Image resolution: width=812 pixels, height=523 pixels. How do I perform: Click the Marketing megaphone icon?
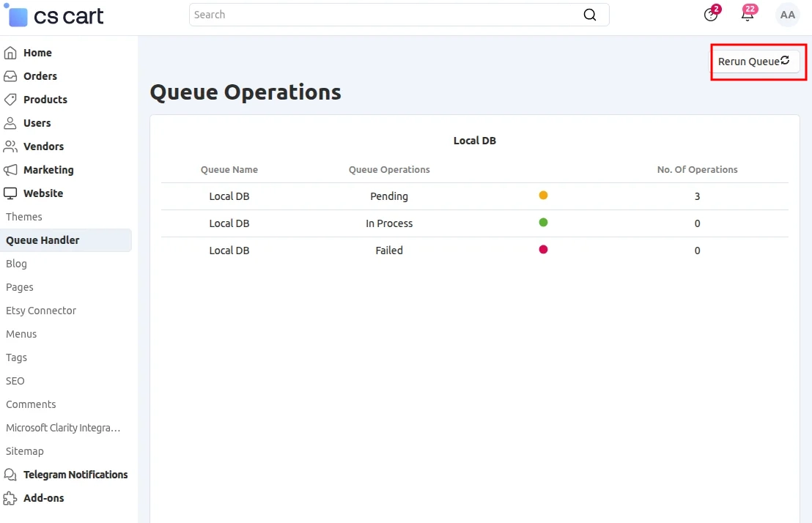tap(10, 170)
